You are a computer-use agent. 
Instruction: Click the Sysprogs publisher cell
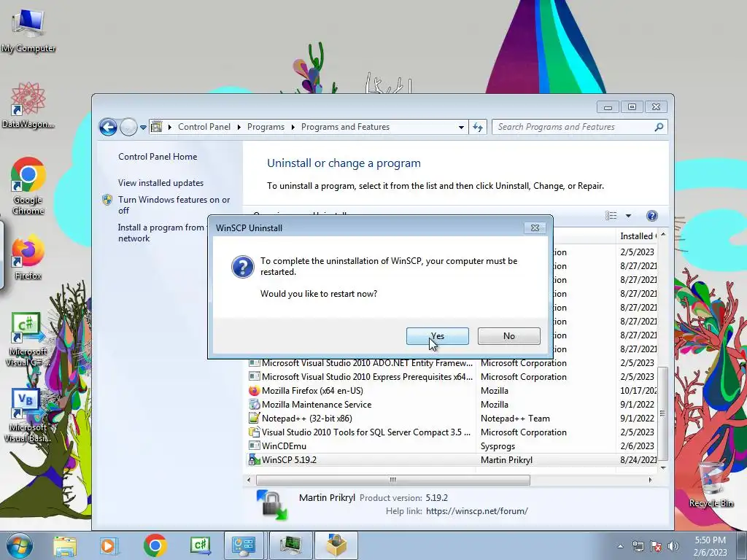click(498, 446)
